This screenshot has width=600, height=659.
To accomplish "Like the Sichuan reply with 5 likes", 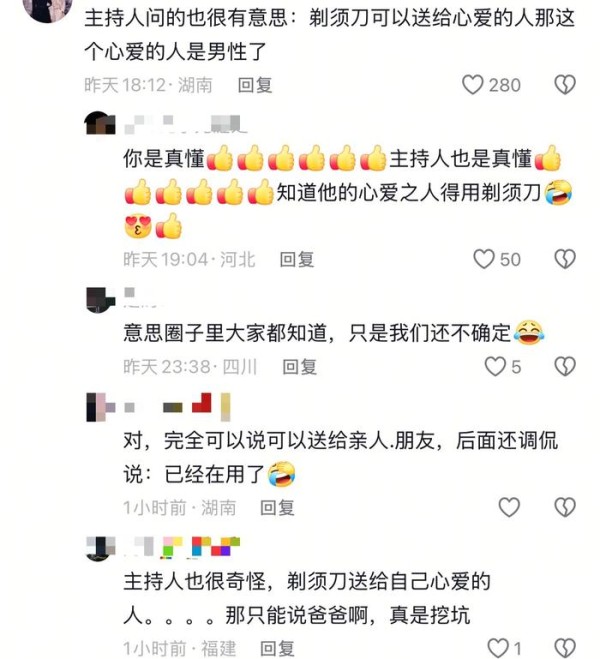I will tap(495, 366).
